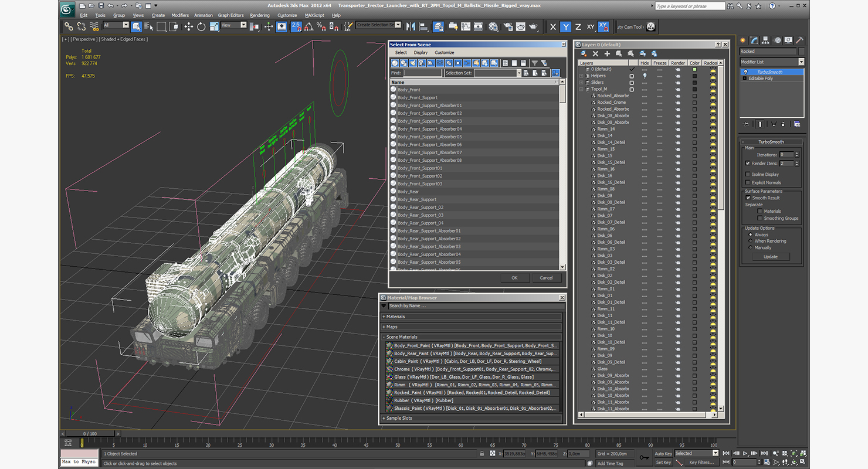The width and height of the screenshot is (868, 469).
Task: Restrict to Z axis
Action: click(x=578, y=26)
